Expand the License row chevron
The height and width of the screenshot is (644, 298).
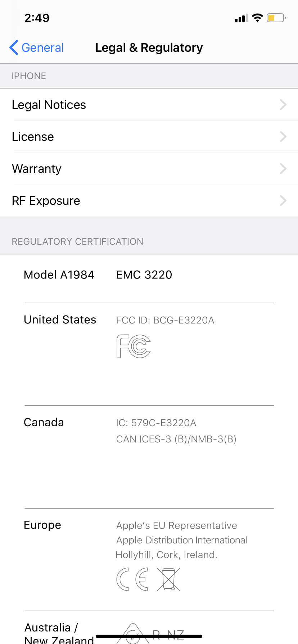[x=283, y=137]
